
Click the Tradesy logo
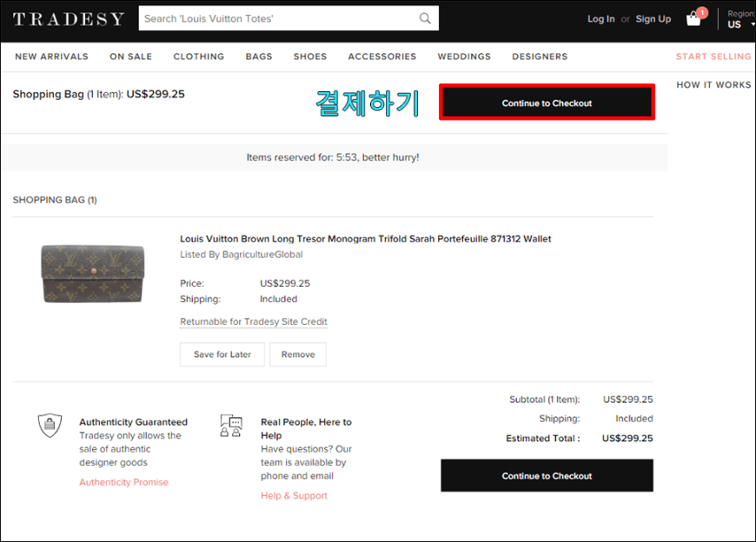[69, 19]
